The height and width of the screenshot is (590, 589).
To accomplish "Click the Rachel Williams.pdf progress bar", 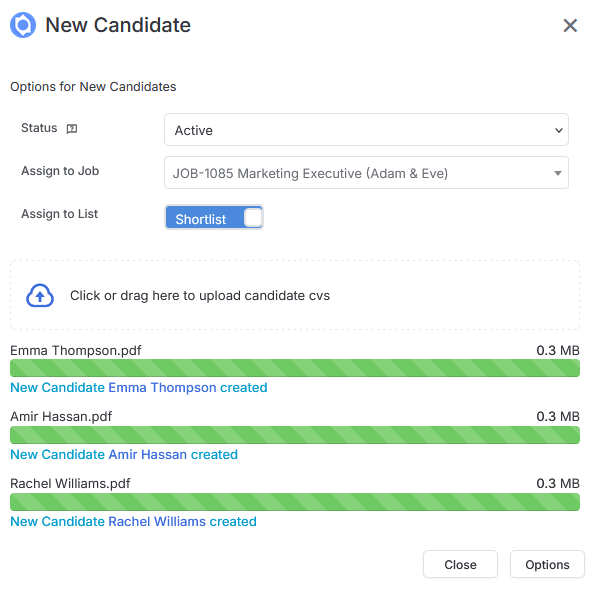I will 295,502.
